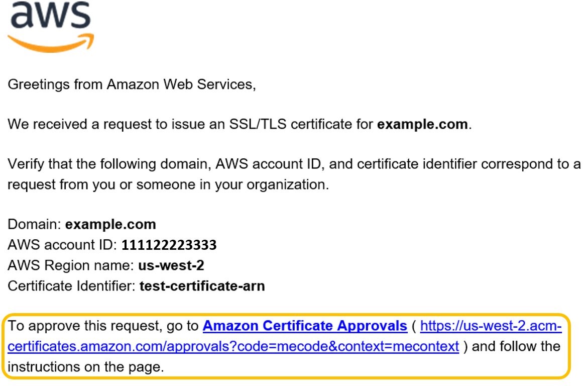Click the 'AWS account ID:' label
The width and height of the screenshot is (588, 386).
coord(62,245)
